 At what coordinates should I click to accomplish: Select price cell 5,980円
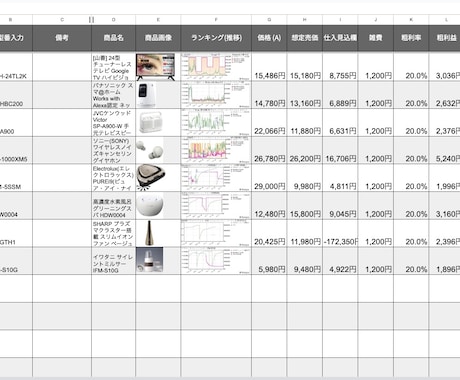pyautogui.click(x=269, y=261)
